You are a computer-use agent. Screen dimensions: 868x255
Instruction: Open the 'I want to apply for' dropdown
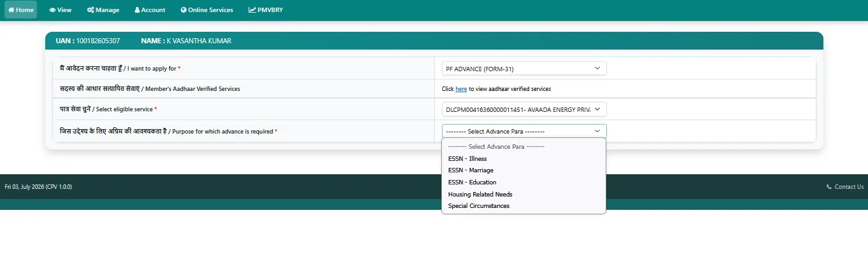click(524, 68)
